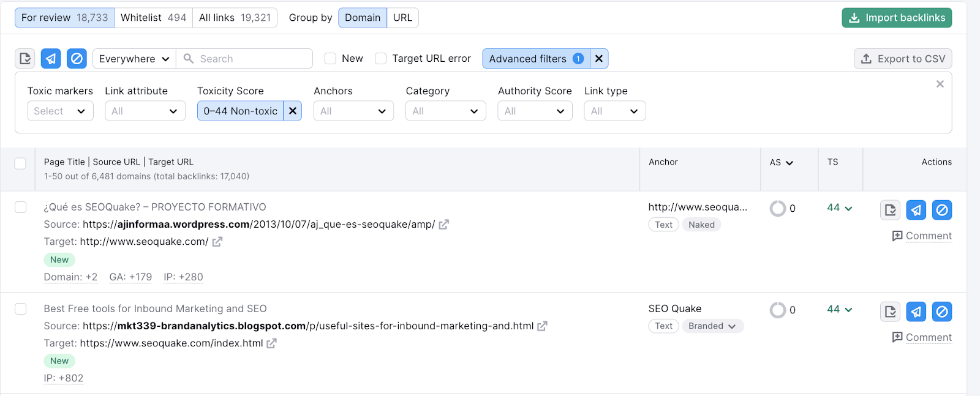
Task: Switch to the Whitelist tab
Action: pos(153,18)
